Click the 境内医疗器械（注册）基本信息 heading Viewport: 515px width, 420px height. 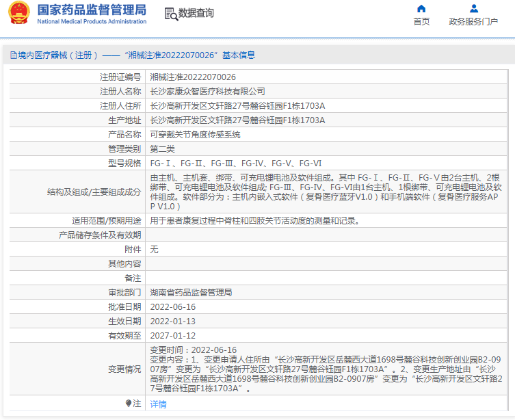click(133, 55)
